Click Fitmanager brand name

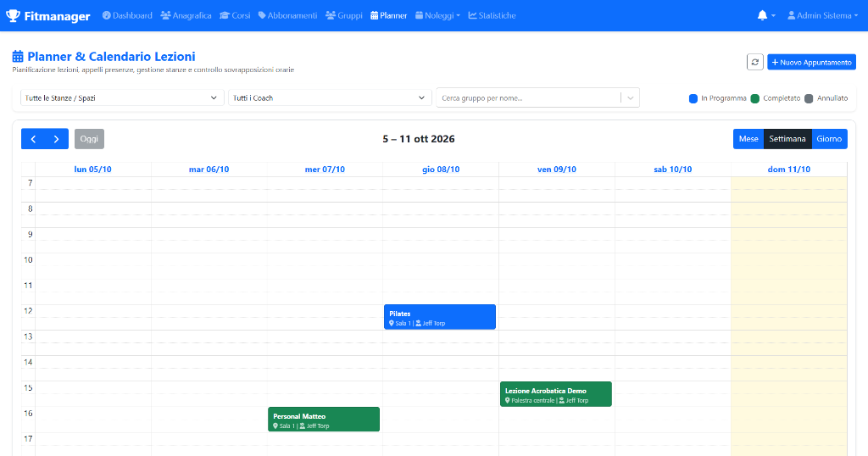point(57,17)
